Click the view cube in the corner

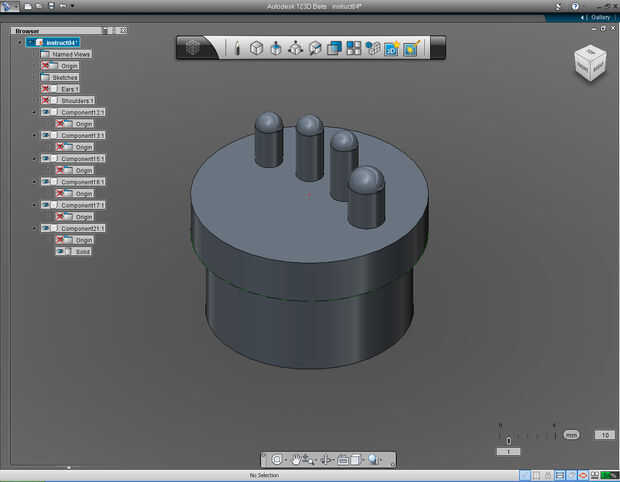(590, 63)
